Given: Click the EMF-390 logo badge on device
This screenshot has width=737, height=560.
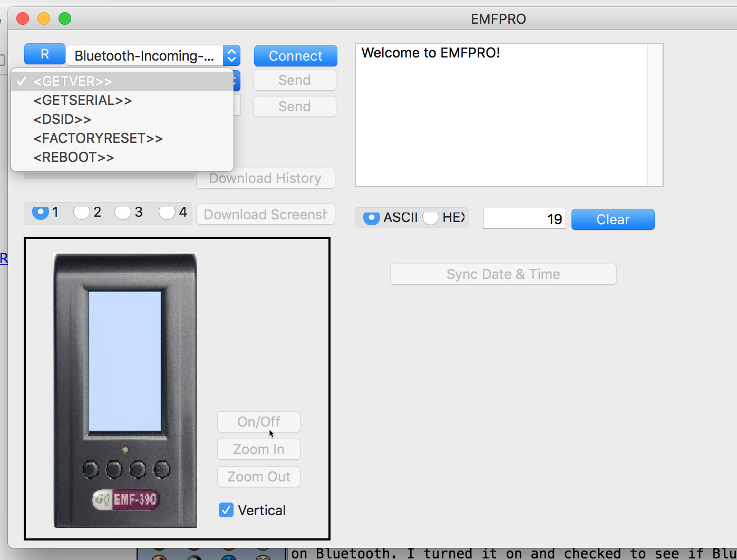Looking at the screenshot, I should 125,499.
